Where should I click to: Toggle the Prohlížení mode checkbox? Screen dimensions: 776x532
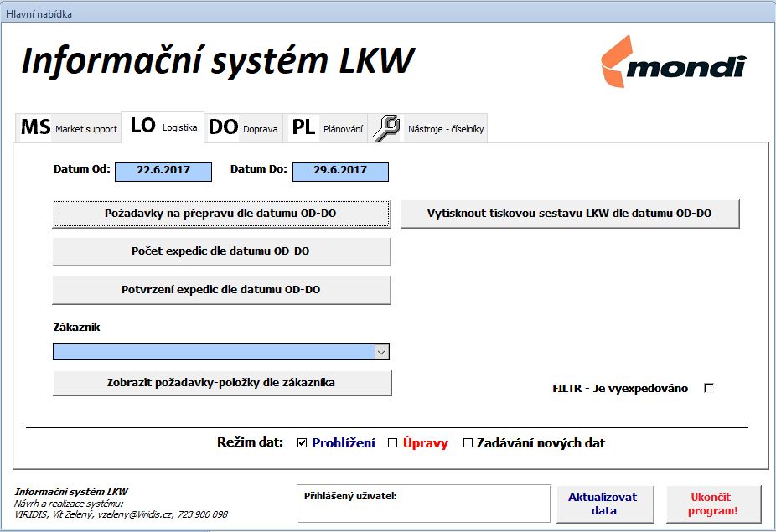(x=303, y=443)
